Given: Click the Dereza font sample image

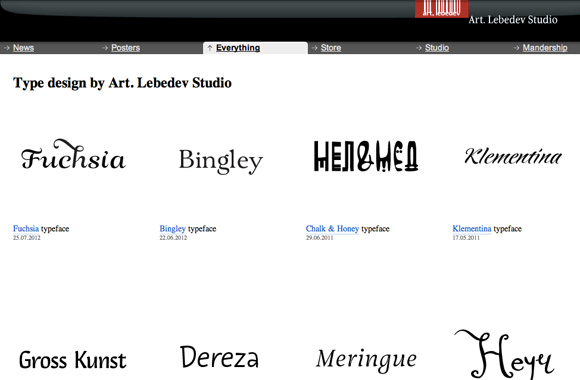Looking at the screenshot, I should click(x=219, y=357).
